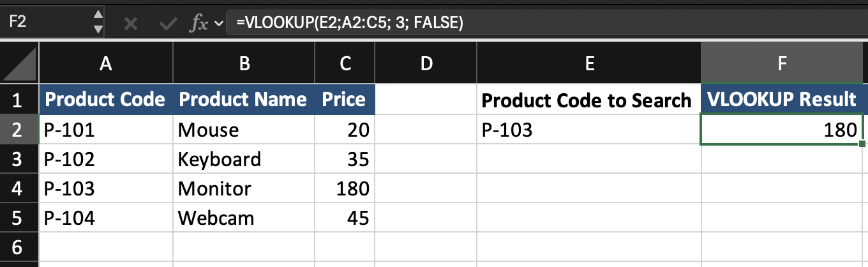Click the "Product Code to Search" header cell
This screenshot has width=868, height=267.
click(588, 100)
